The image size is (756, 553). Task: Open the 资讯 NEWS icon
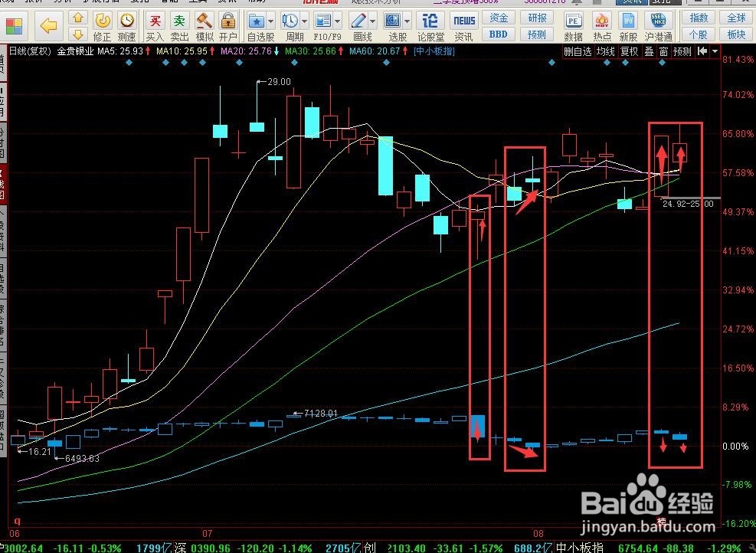(464, 27)
